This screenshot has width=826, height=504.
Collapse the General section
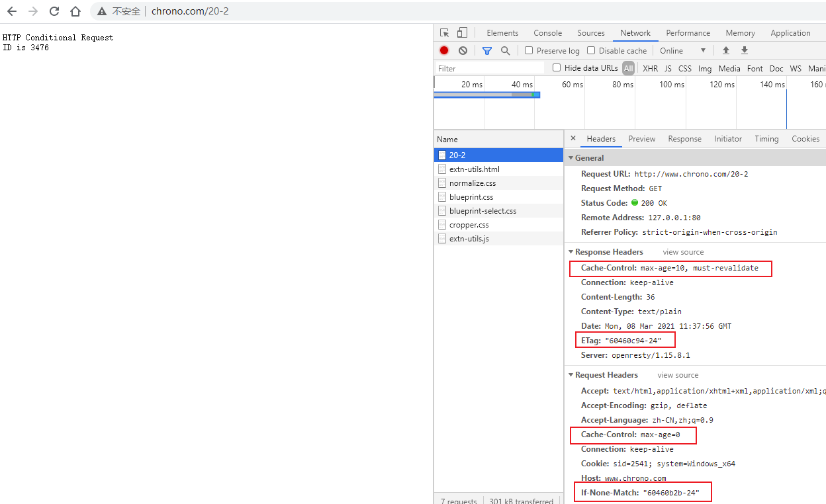[x=571, y=158]
